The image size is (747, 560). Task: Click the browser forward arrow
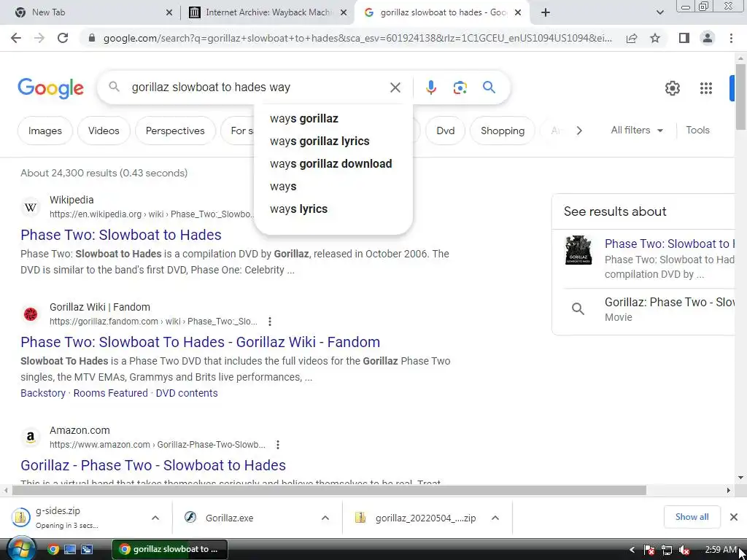(x=39, y=38)
